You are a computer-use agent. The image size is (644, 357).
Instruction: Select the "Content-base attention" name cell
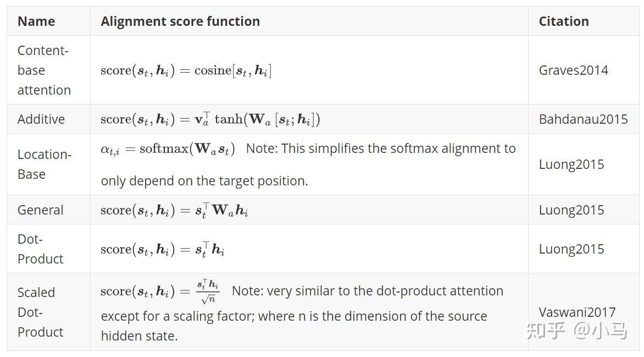[x=44, y=70]
